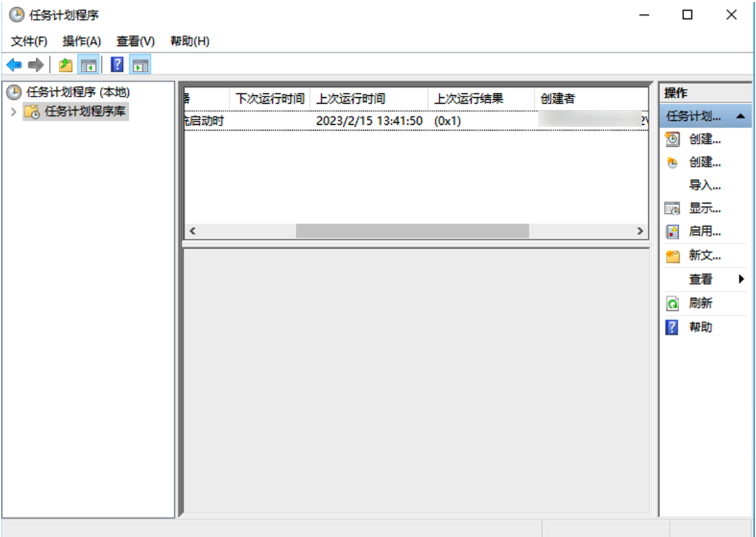Click the 启用... icon in the actions pane
756x537 pixels.
[x=672, y=231]
